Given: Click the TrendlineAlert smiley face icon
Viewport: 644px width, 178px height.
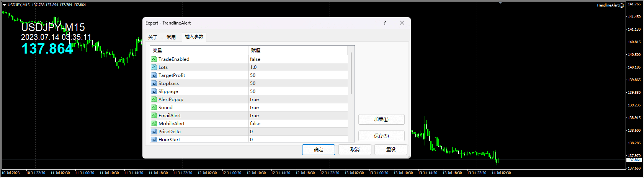Looking at the screenshot, I should tap(622, 5).
